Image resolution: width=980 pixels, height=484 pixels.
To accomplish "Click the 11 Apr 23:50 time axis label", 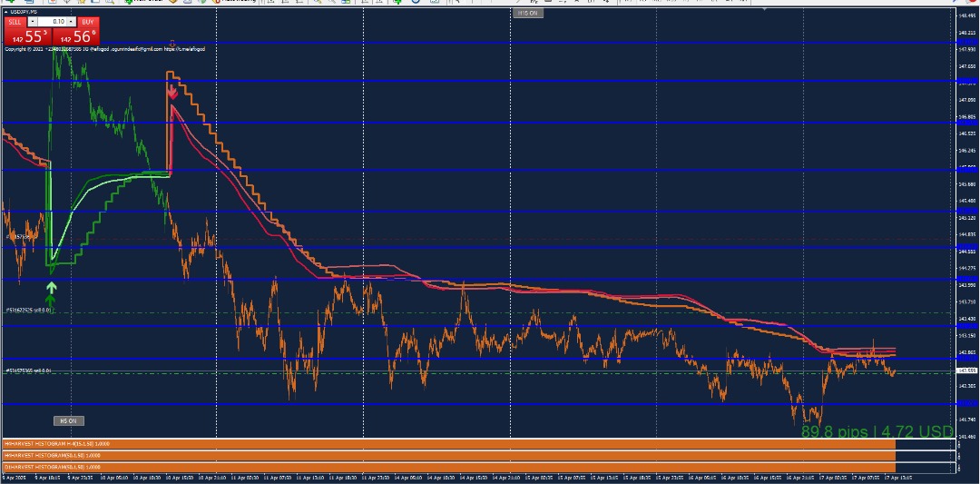I will (375, 477).
